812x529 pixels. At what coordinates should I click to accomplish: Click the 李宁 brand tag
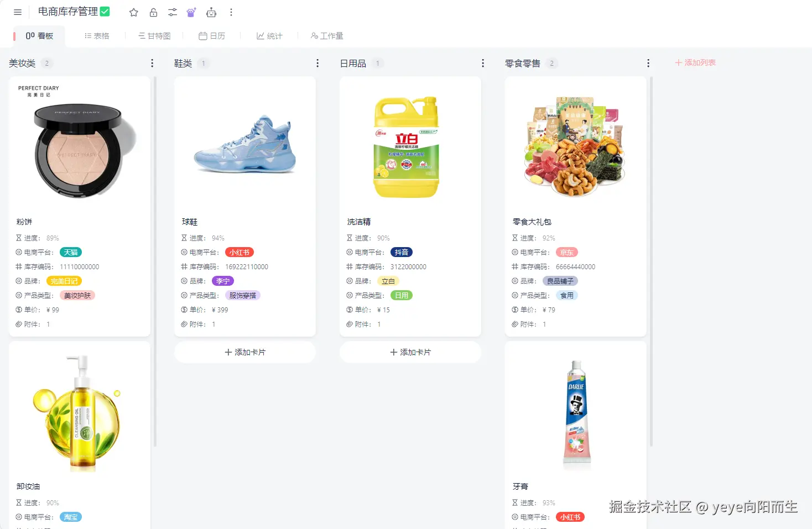click(223, 281)
